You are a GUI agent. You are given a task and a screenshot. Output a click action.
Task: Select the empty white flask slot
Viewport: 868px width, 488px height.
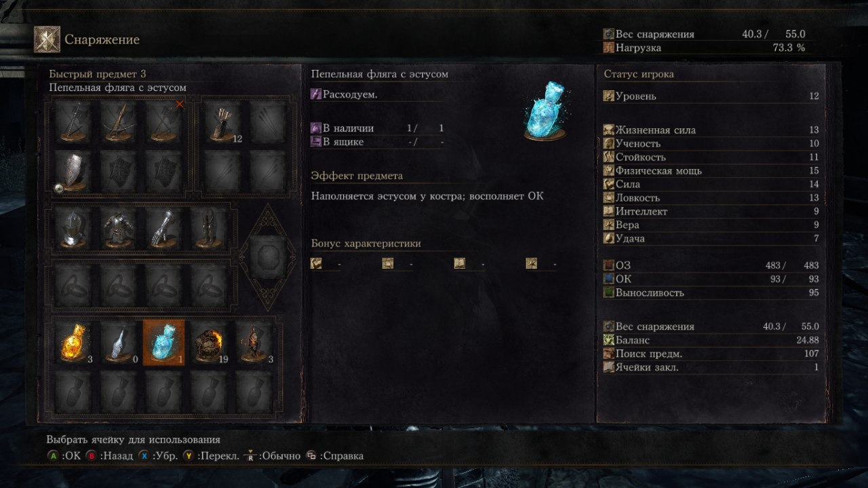[x=118, y=343]
